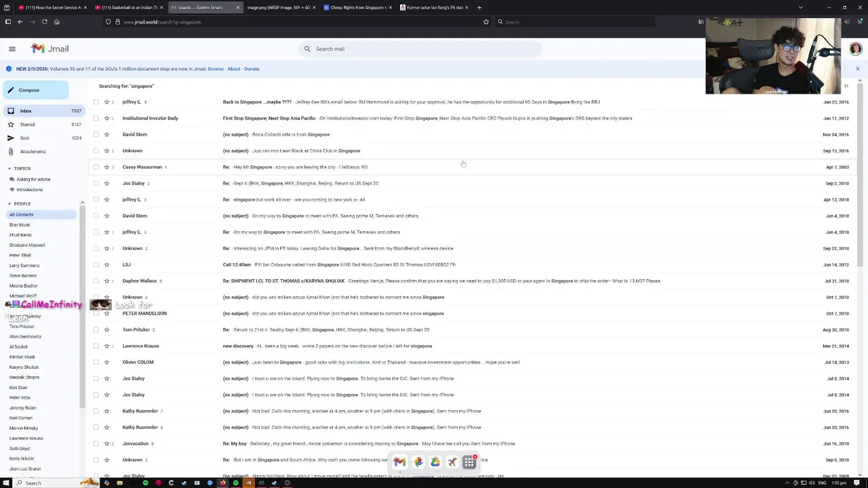Focus the Search mail input field
This screenshot has width=868, height=488.
(x=420, y=49)
